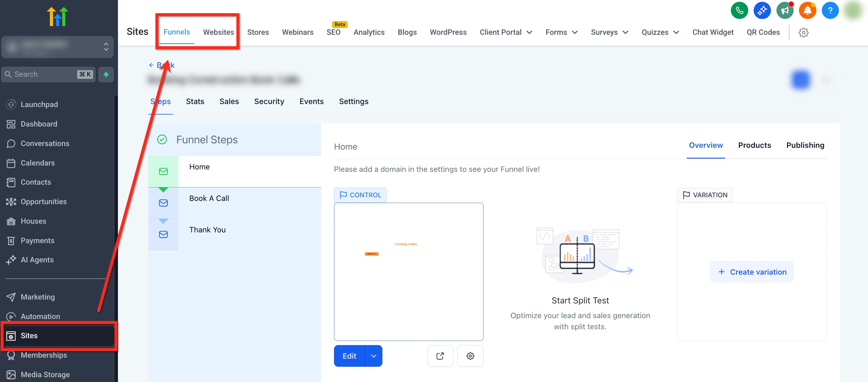Open the megaphone announcements icon

click(785, 11)
